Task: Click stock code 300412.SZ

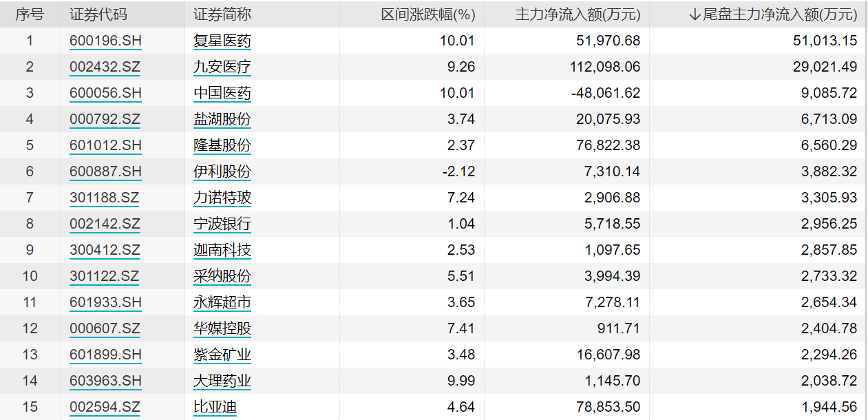Action: tap(105, 250)
